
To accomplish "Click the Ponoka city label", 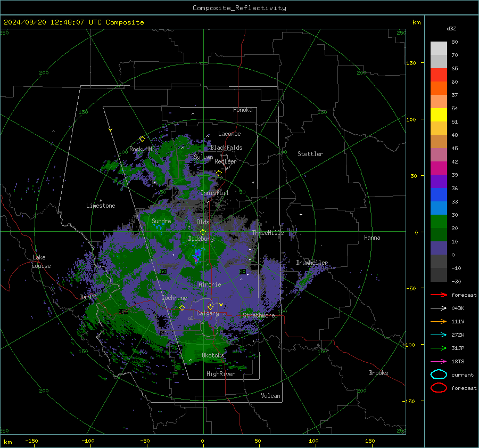I will point(243,110).
